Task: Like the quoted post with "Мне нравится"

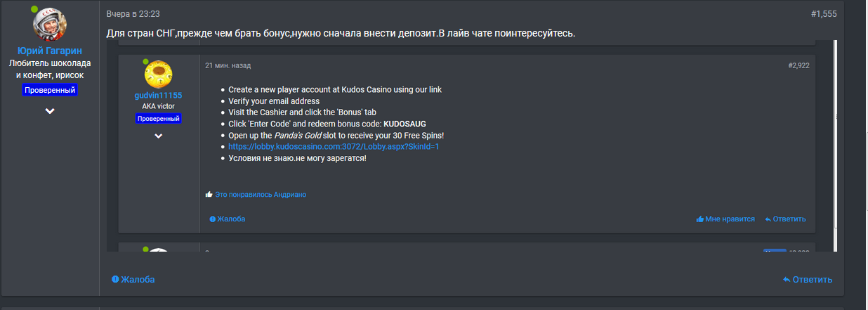Action: (x=725, y=219)
